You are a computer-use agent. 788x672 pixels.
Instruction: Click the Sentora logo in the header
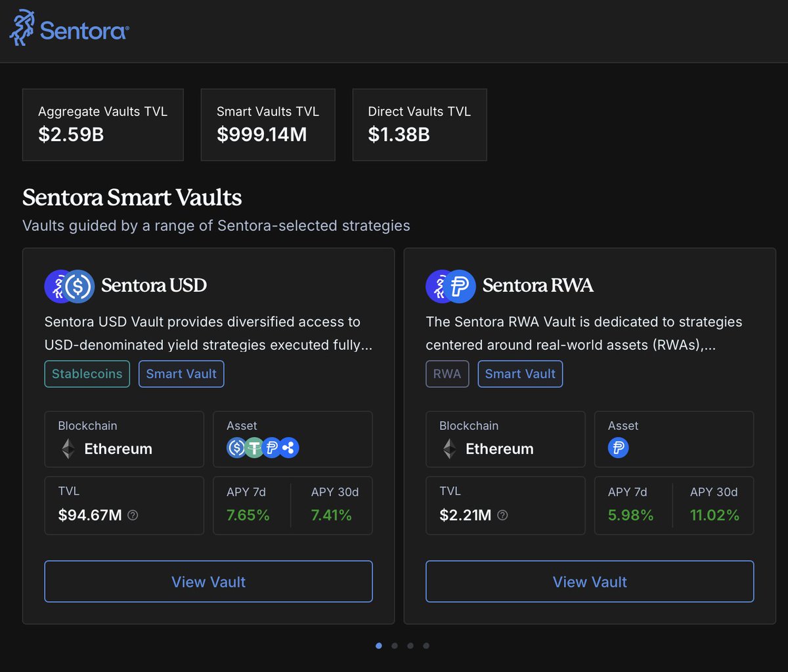[69, 28]
